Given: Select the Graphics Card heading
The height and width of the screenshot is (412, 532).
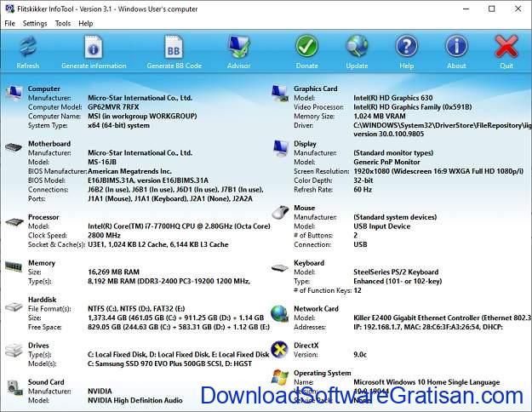Looking at the screenshot, I should pos(316,89).
